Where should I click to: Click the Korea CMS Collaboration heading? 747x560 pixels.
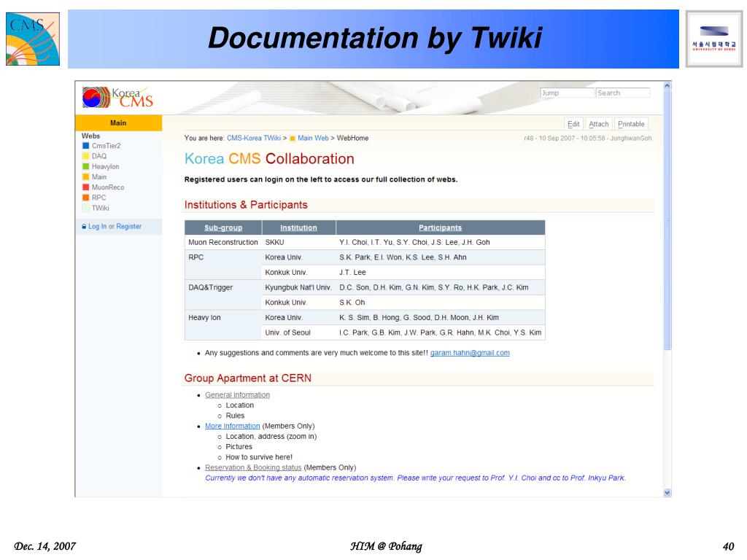tap(269, 158)
